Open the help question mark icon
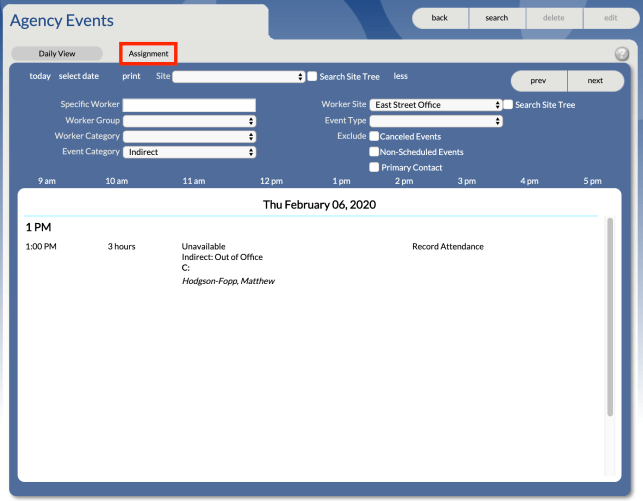This screenshot has width=643, height=501. [x=622, y=54]
